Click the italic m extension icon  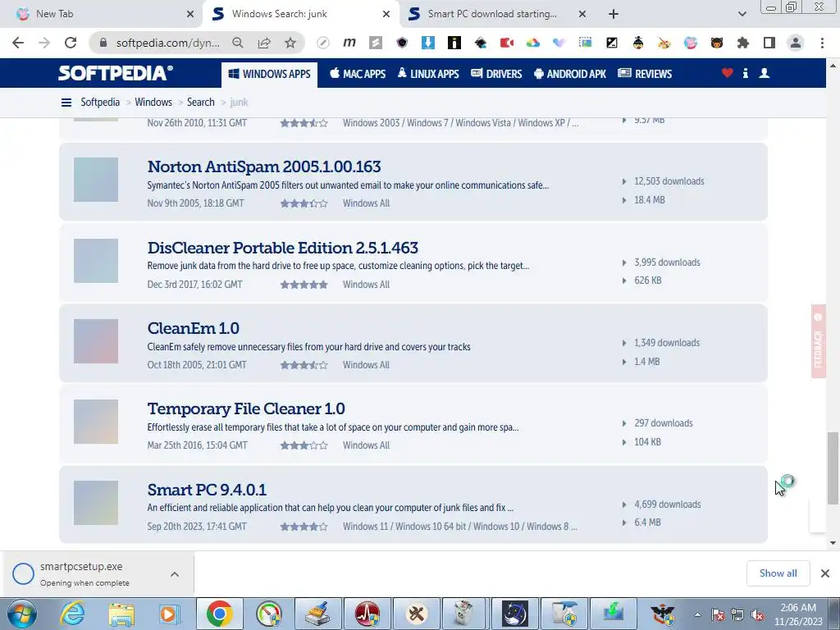[349, 43]
